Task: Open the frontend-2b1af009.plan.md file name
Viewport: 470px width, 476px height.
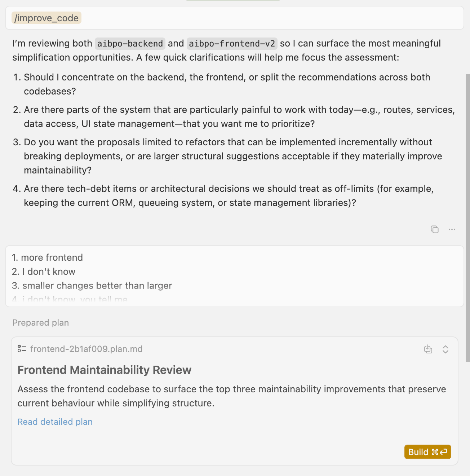Action: (86, 349)
